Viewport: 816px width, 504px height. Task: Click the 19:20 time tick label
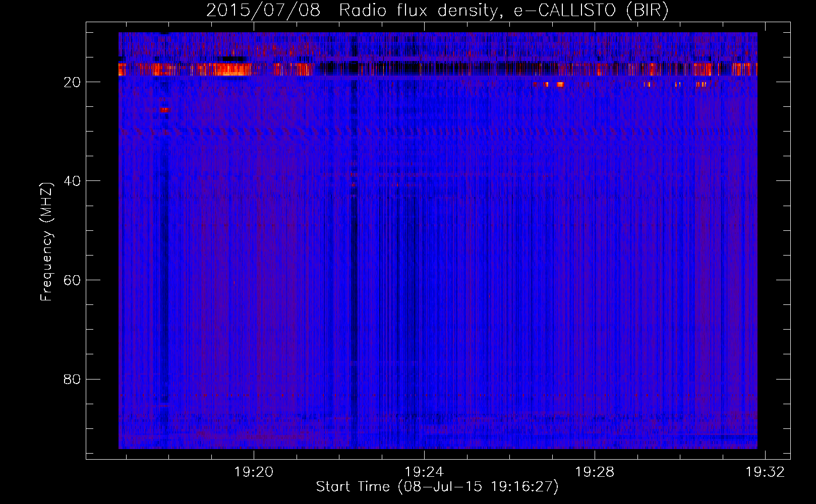point(254,472)
